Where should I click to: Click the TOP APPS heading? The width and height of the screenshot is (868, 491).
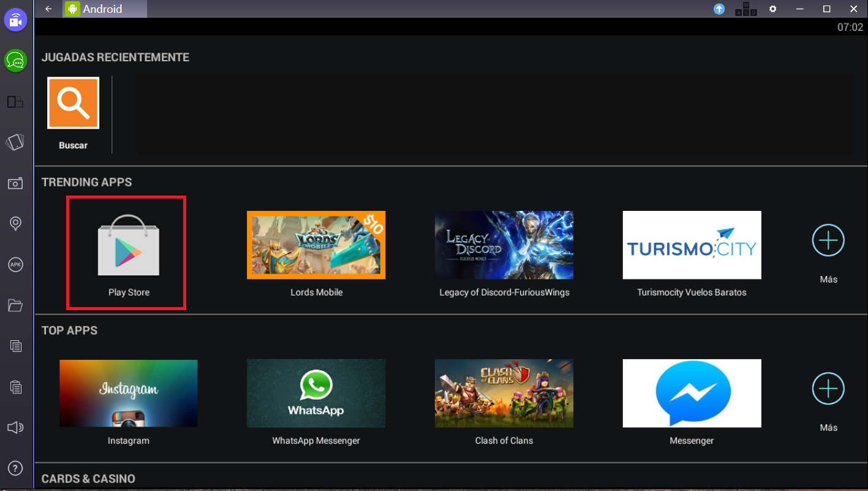(x=70, y=330)
